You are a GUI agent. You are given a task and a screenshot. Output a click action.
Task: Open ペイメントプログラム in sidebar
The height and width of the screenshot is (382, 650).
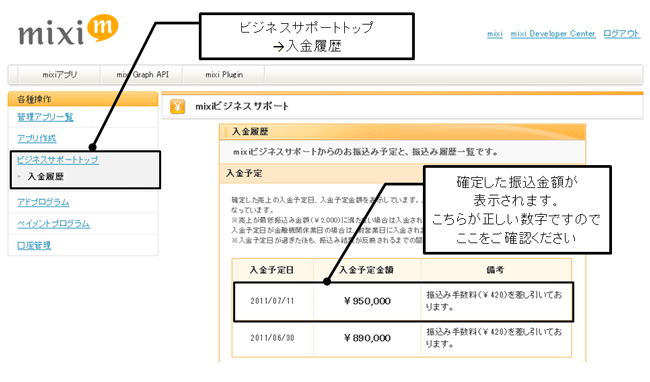pos(53,224)
